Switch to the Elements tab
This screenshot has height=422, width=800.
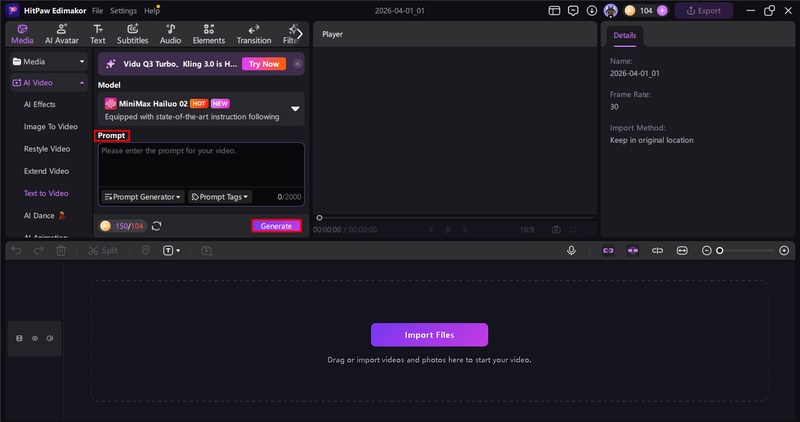point(209,34)
